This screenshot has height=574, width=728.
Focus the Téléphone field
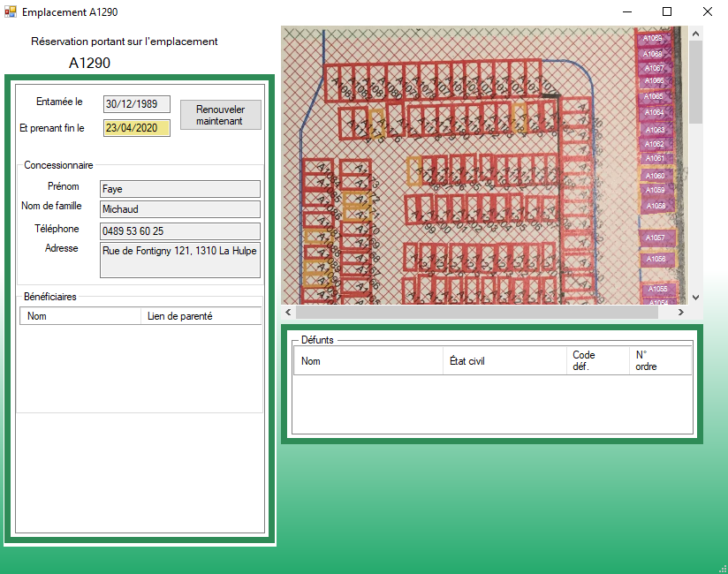tap(179, 231)
